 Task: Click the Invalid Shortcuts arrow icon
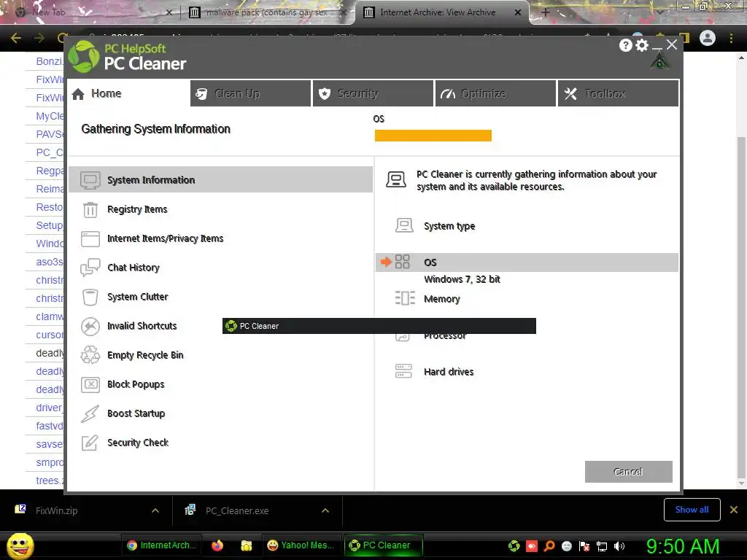[x=90, y=326]
